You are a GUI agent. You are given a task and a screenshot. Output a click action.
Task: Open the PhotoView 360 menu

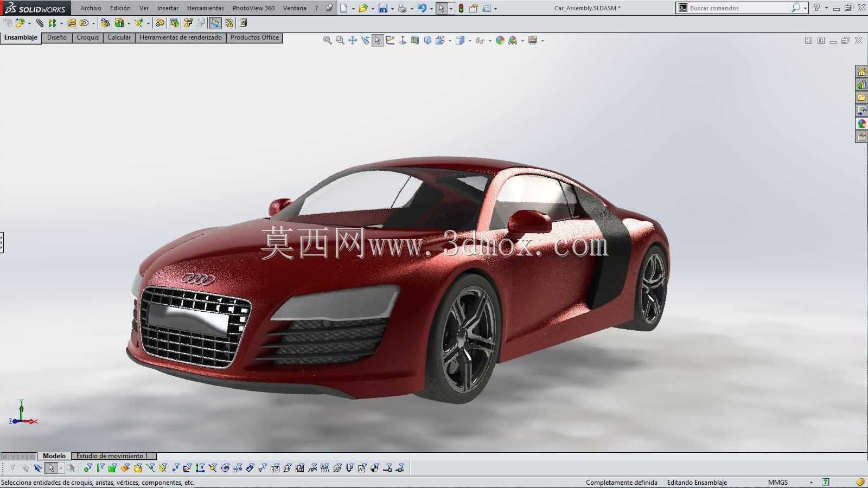point(253,8)
